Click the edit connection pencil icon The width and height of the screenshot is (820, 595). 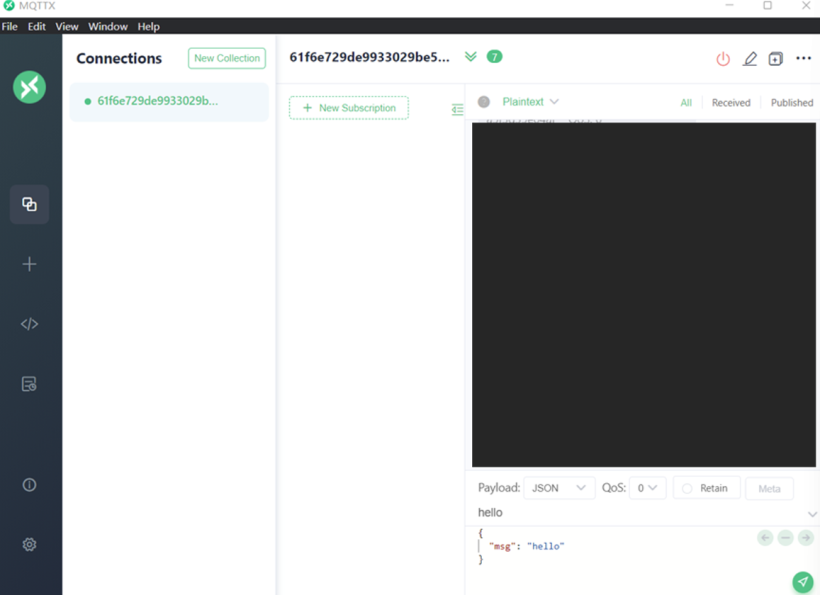(x=750, y=59)
